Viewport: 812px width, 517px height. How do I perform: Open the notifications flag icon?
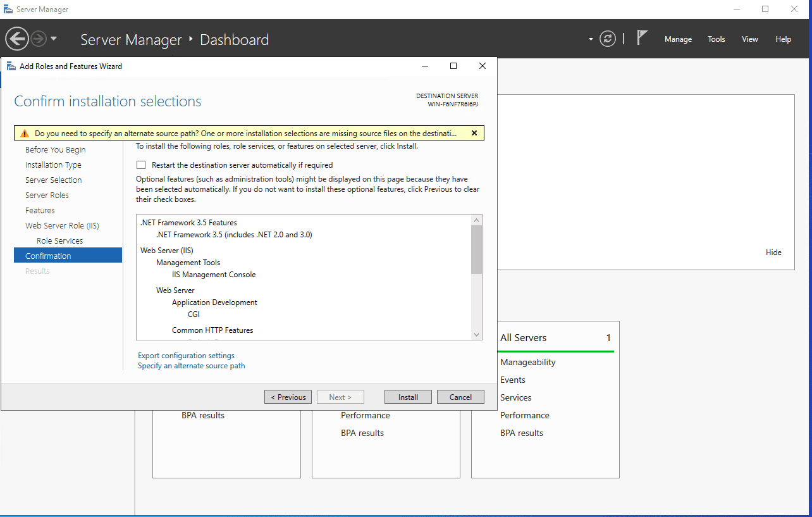click(x=642, y=38)
